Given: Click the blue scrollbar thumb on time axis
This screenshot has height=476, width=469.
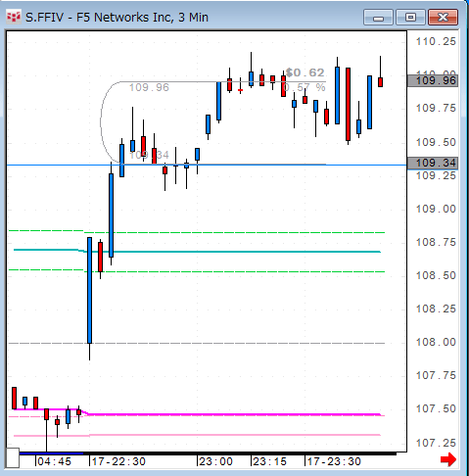Looking at the screenshot, I should (51, 453).
